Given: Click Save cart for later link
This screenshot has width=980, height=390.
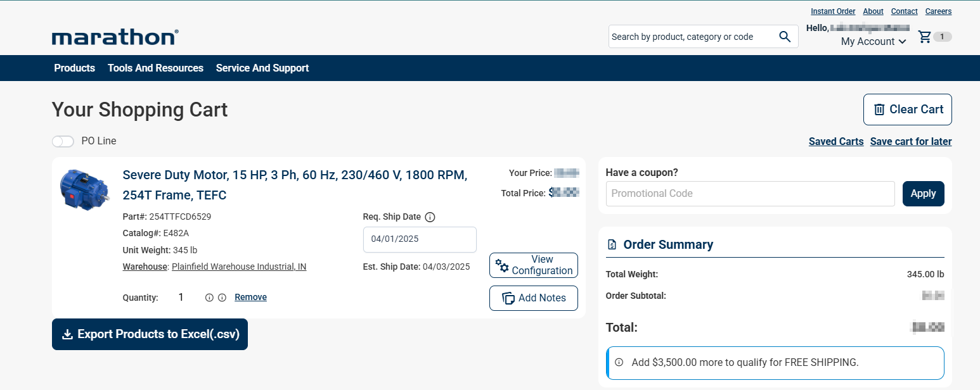Looking at the screenshot, I should click(x=910, y=142).
